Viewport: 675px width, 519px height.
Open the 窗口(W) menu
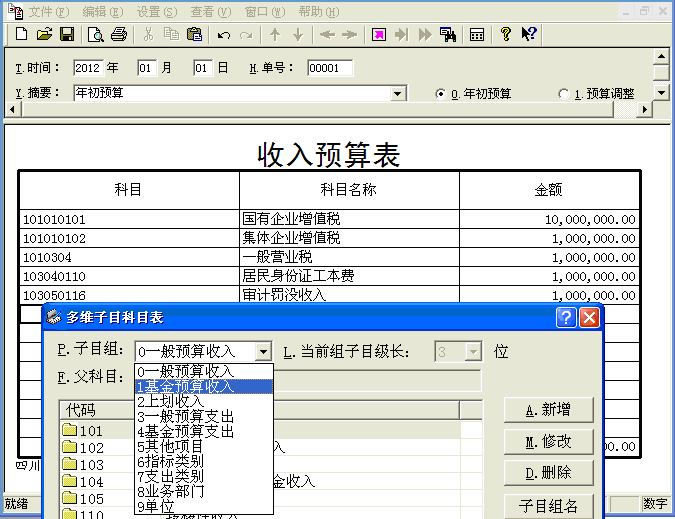(x=265, y=12)
